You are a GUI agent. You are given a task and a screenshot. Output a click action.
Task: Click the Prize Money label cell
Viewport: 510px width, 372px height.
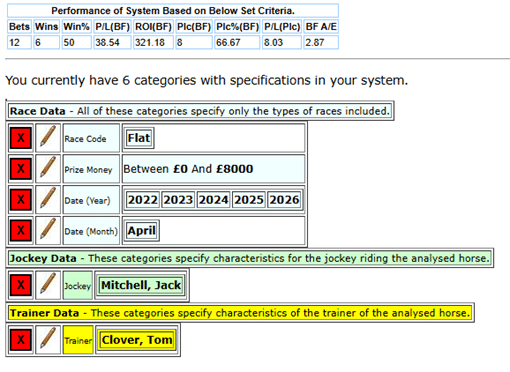click(x=91, y=169)
